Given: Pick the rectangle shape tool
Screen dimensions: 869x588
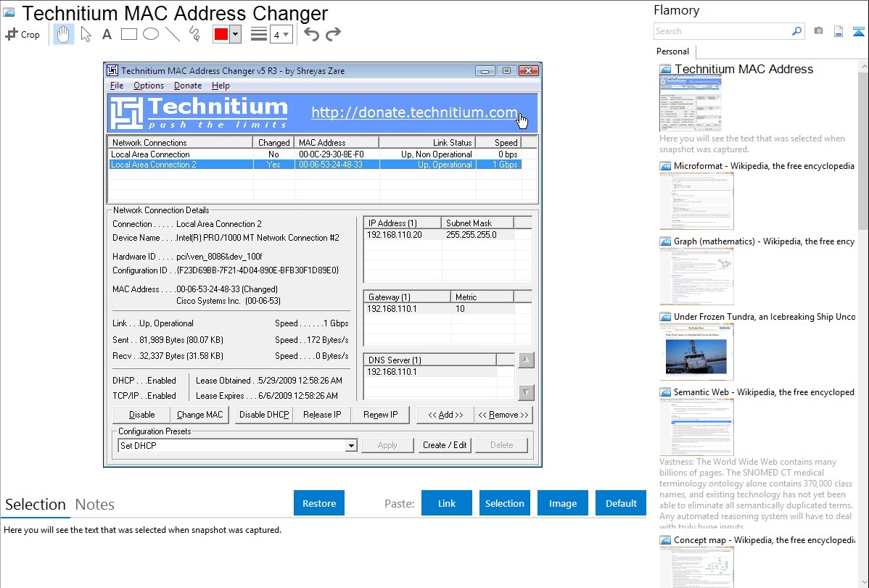Looking at the screenshot, I should coord(128,34).
